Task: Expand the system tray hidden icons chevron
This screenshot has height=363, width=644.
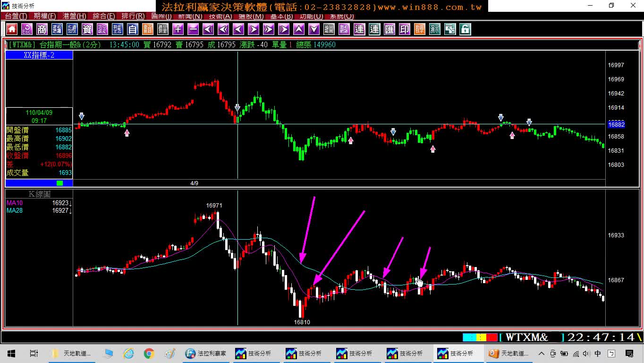Action: click(x=542, y=354)
